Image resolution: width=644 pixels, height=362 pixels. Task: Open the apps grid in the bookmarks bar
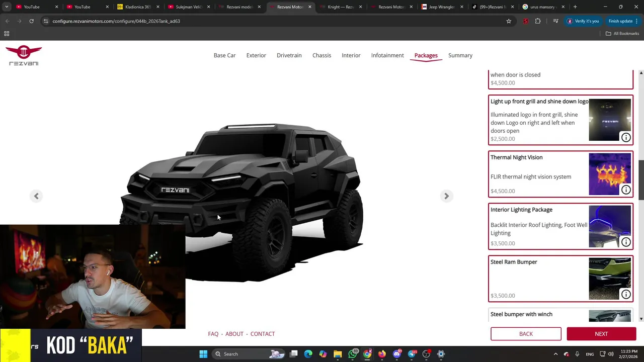[7, 33]
